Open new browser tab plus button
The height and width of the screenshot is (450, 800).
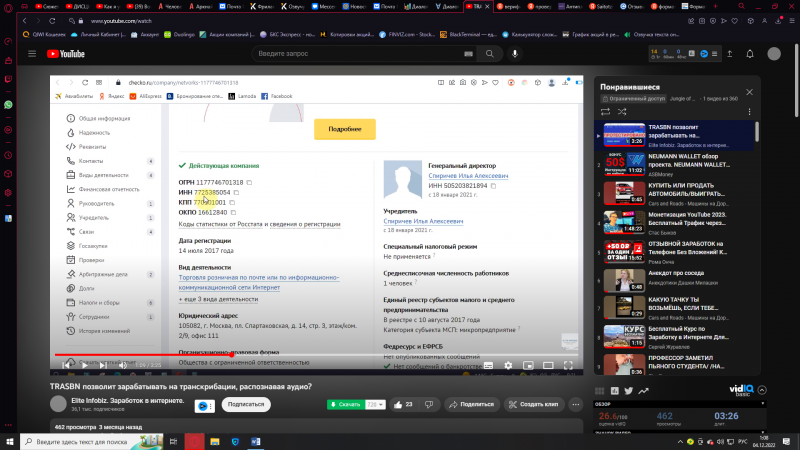tap(715, 7)
